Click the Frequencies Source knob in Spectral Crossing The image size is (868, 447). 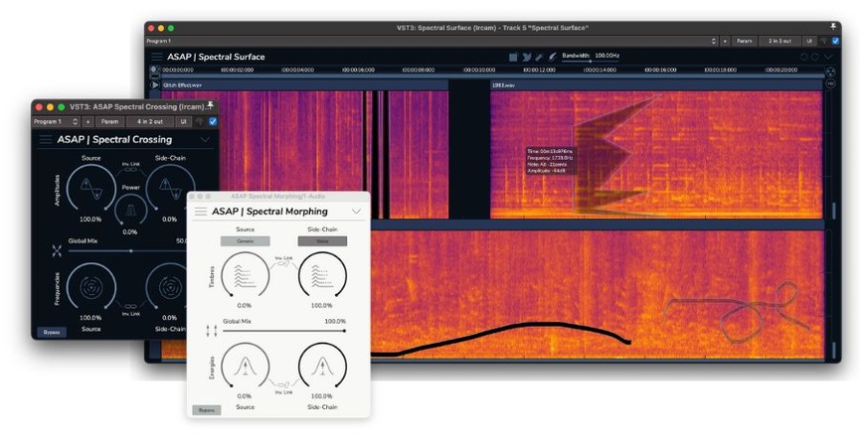click(91, 286)
